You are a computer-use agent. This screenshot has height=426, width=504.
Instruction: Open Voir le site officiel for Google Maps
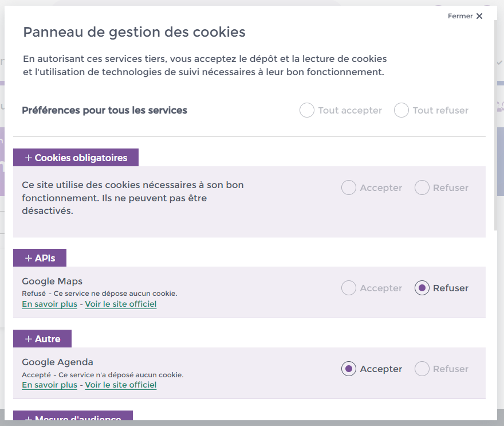pyautogui.click(x=120, y=304)
